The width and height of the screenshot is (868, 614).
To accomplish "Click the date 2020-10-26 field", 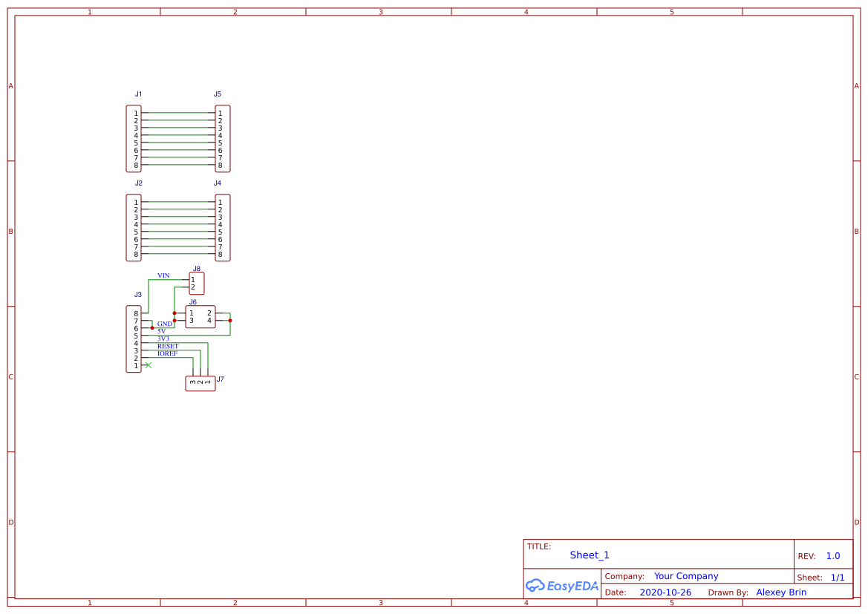I will tap(665, 592).
